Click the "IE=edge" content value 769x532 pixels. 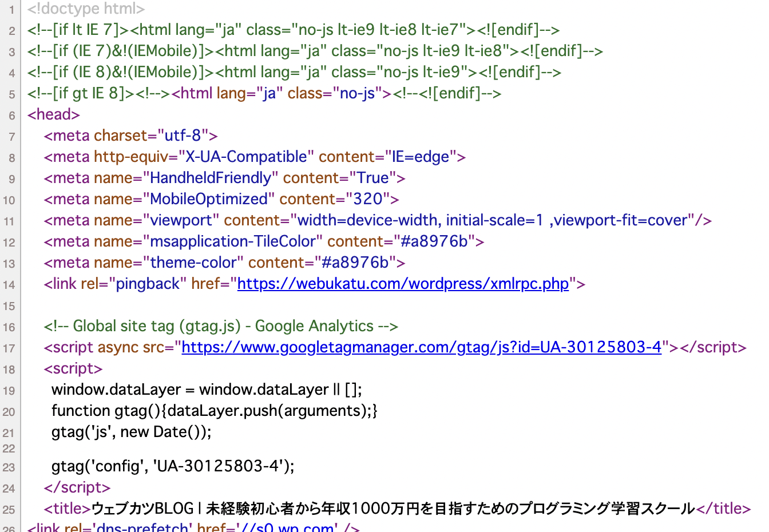tap(421, 157)
